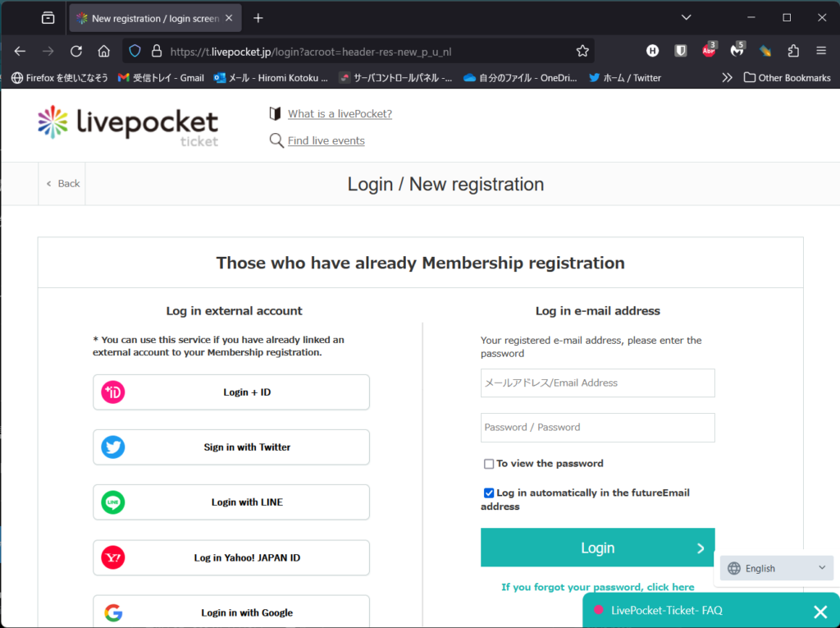Uncheck 'Log in automatically' checkbox

pos(489,493)
